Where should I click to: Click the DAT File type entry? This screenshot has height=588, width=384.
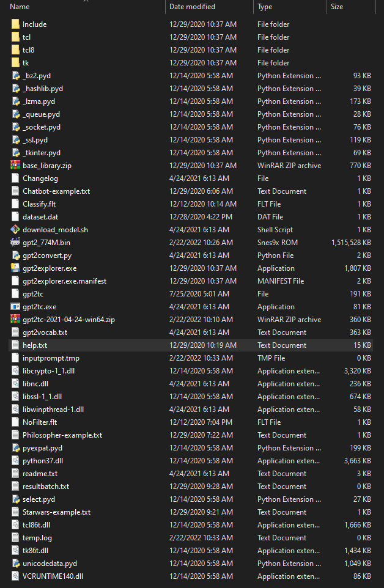pyautogui.click(x=270, y=217)
